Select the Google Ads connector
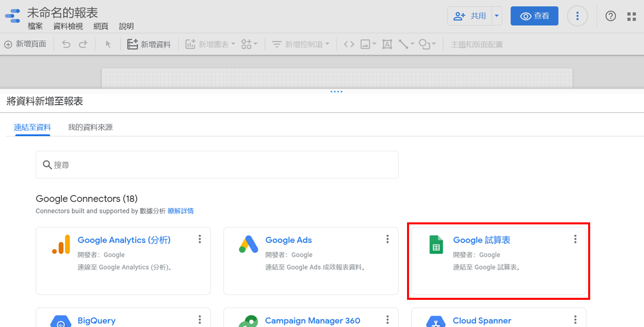The width and height of the screenshot is (644, 327). 311,261
